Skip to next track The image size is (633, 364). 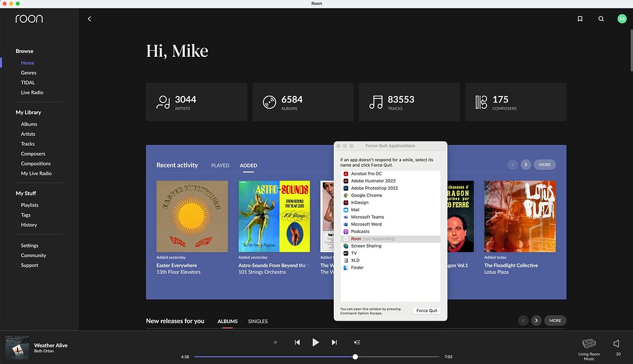tap(334, 342)
